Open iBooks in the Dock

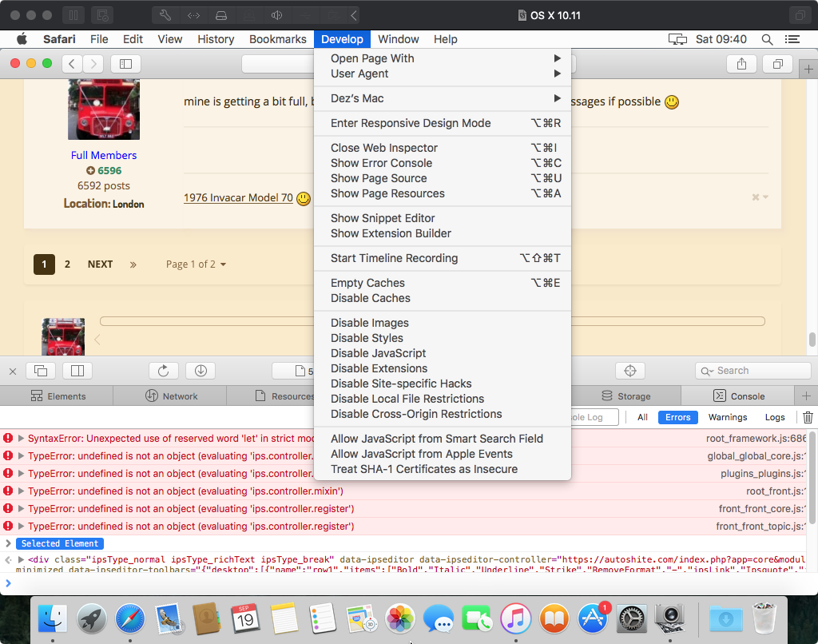point(554,618)
